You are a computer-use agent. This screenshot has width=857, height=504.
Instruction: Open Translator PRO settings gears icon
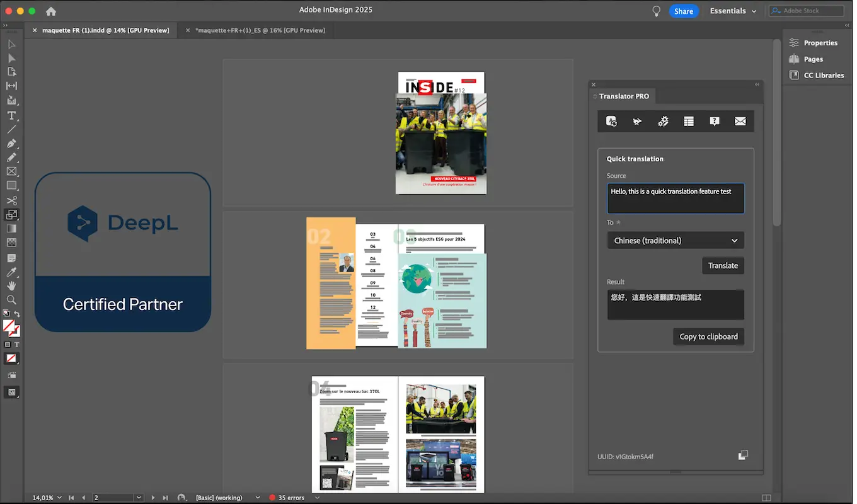[x=662, y=122]
